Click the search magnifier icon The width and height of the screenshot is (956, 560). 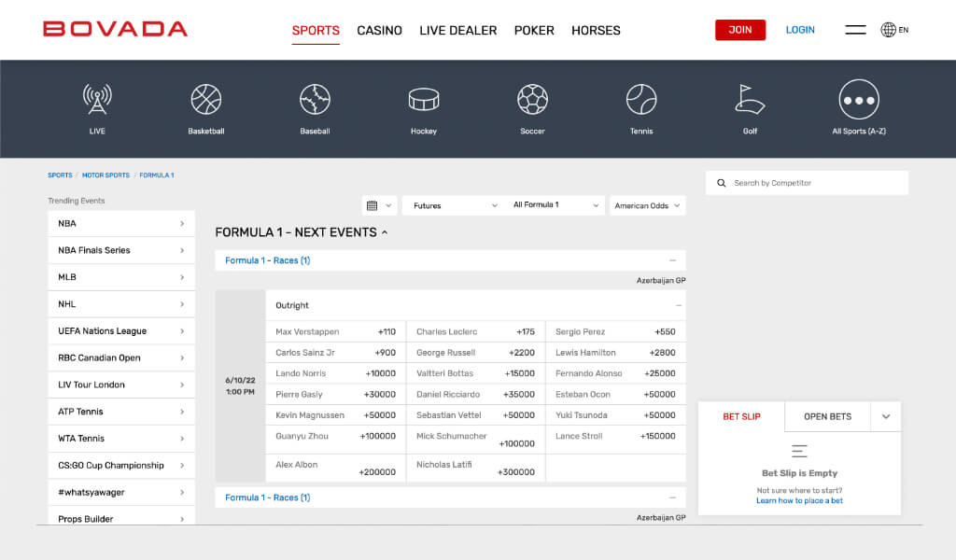click(722, 183)
